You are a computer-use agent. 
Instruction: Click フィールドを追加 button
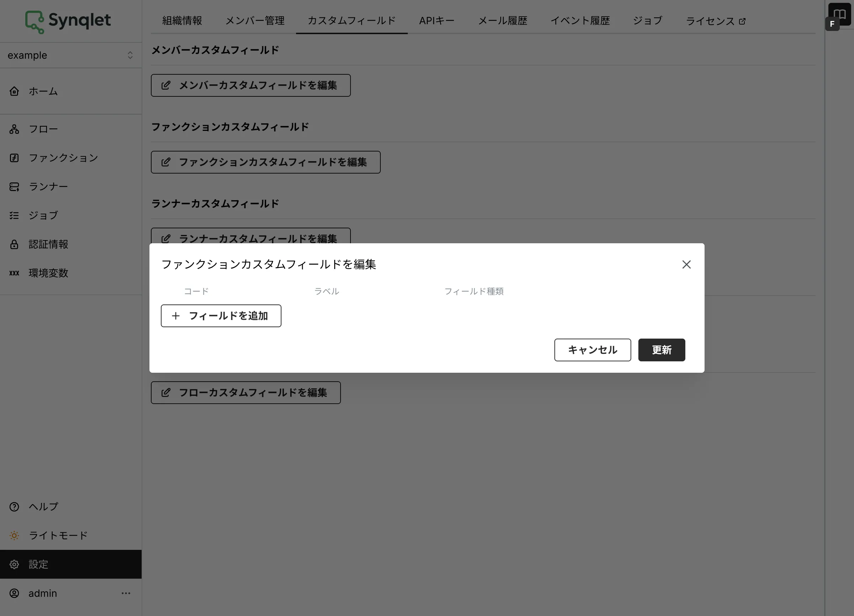[x=221, y=316]
